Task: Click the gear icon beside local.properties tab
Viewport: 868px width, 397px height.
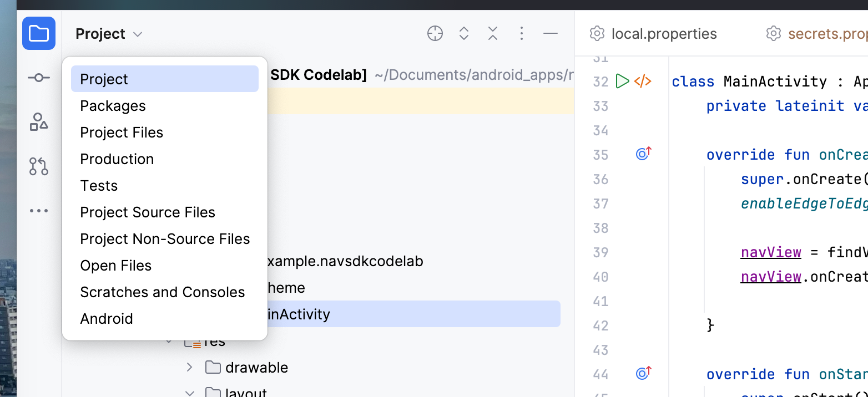Action: [597, 33]
